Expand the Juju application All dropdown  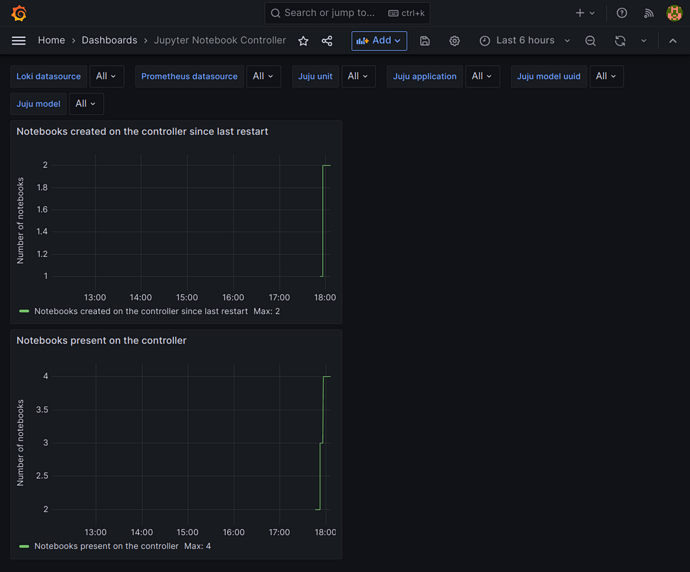pos(482,76)
